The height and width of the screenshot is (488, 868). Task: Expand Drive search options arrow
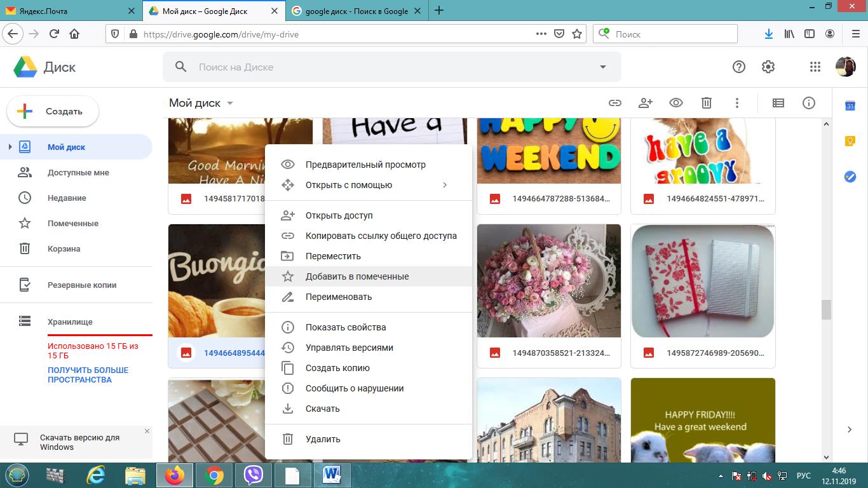(603, 67)
